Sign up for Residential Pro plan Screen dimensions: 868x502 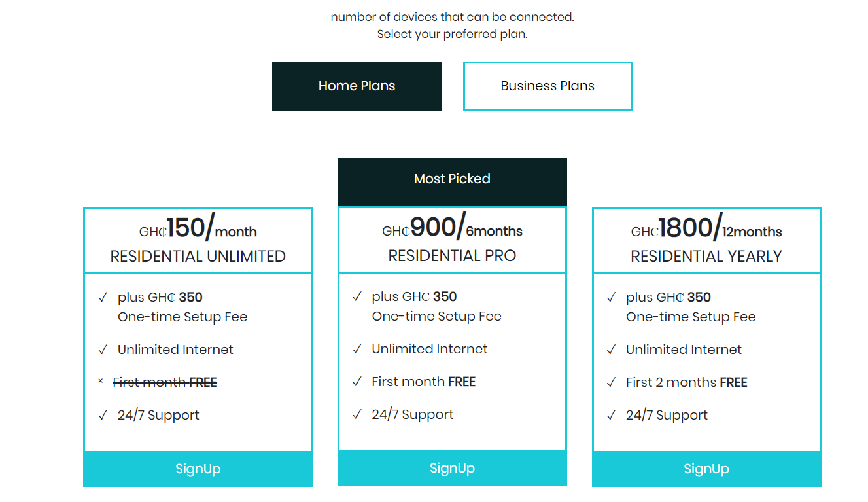(452, 468)
